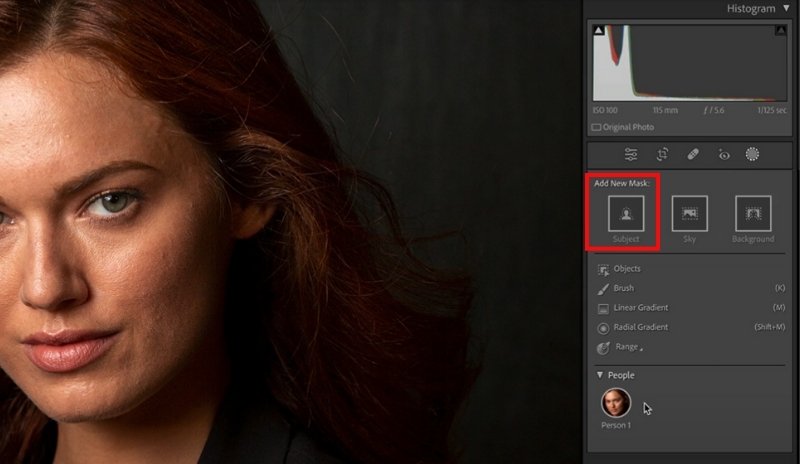This screenshot has width=800, height=464.
Task: Select the Red Eye correction tool
Action: point(723,155)
